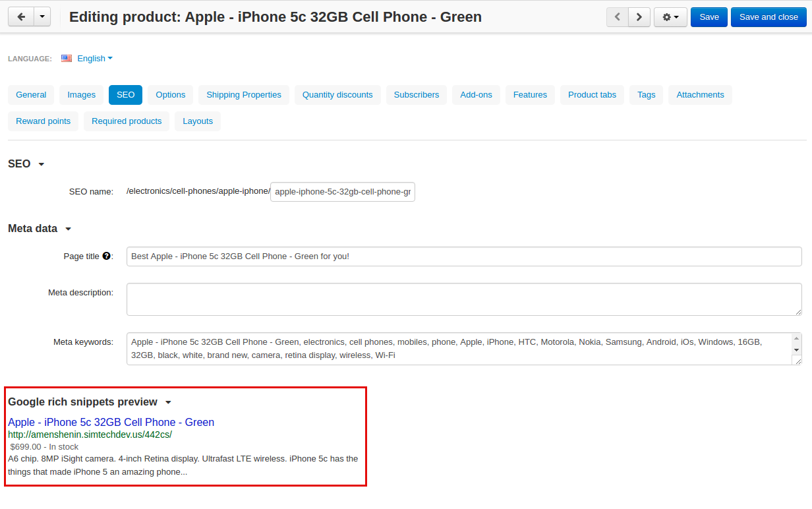
Task: Open the Required products tab
Action: [x=127, y=121]
